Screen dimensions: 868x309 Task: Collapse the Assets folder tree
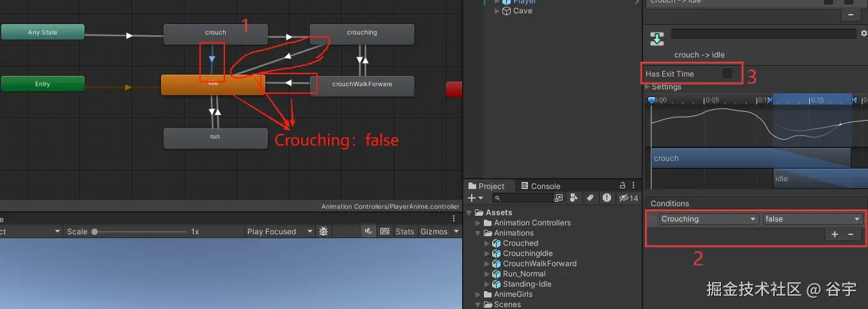[x=469, y=213]
